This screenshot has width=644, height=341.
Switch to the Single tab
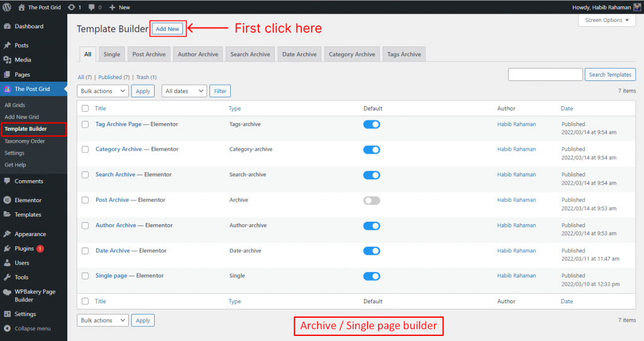pos(112,54)
